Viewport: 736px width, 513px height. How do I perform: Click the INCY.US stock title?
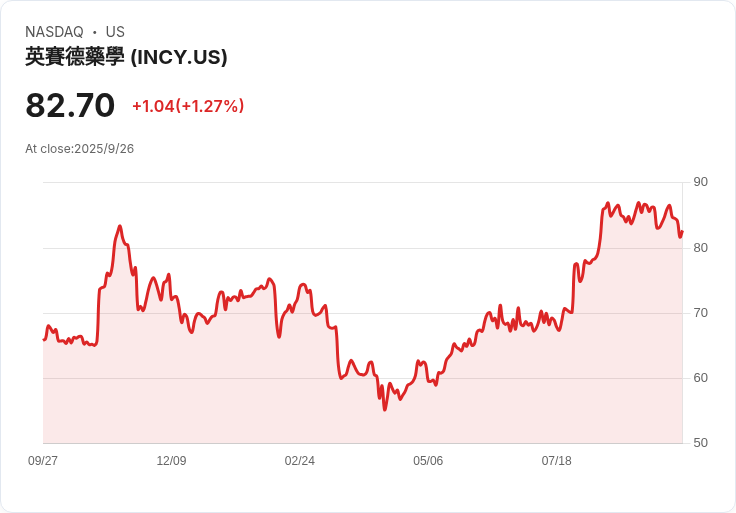tap(126, 57)
